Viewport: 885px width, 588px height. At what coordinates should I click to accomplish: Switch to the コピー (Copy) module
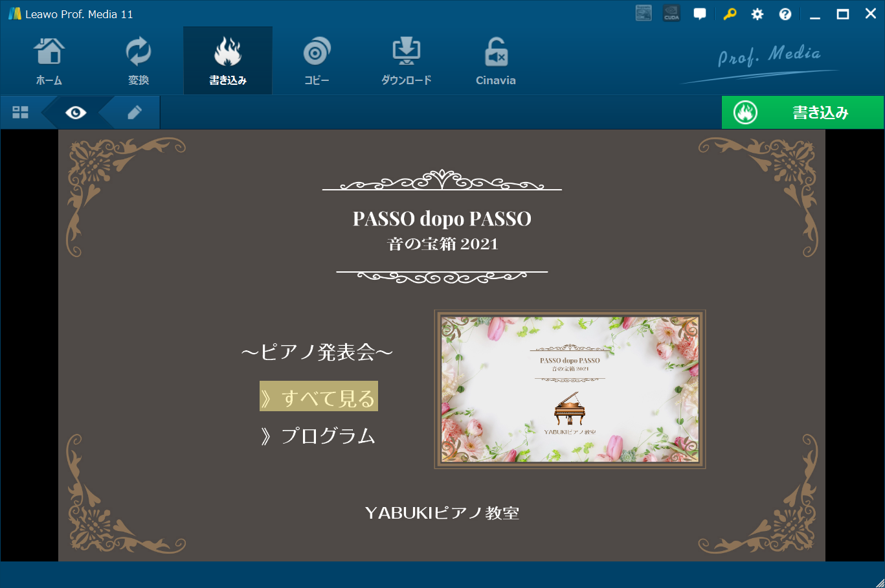pos(317,60)
